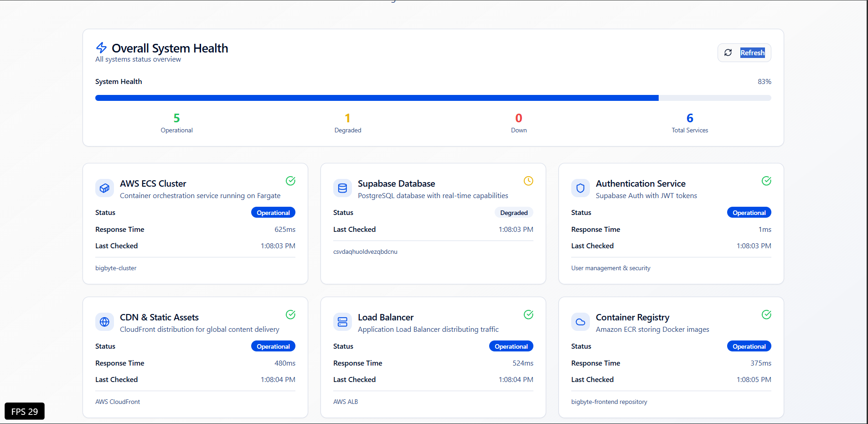Click the 375ms response time value
868x424 pixels.
pyautogui.click(x=761, y=363)
